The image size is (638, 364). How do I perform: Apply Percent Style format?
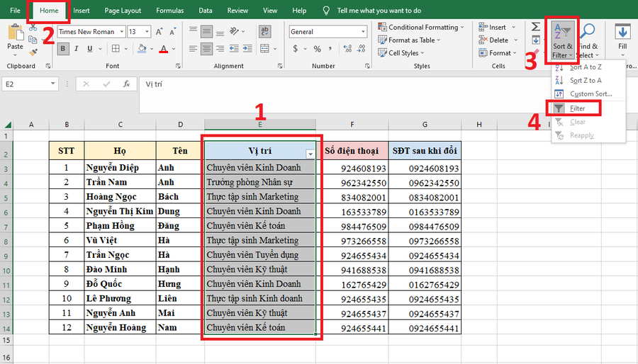318,49
